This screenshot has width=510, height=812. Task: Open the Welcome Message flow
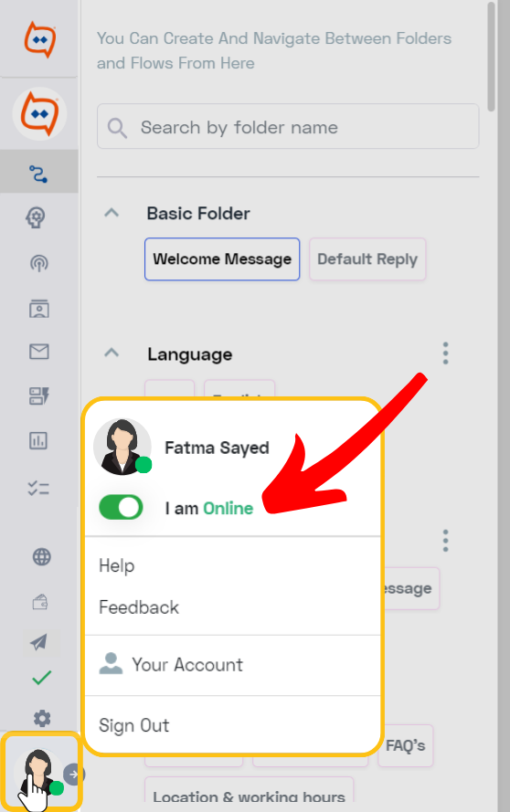click(222, 258)
